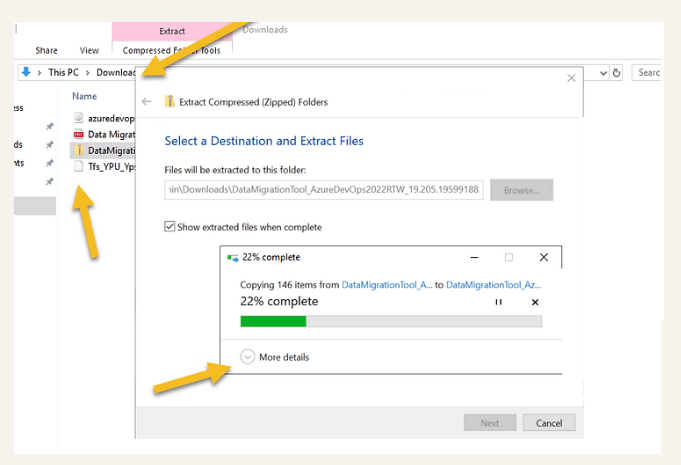Click the blank file icon for Tfs_YPU_Yp
Image resolution: width=681 pixels, height=465 pixels.
coord(79,166)
